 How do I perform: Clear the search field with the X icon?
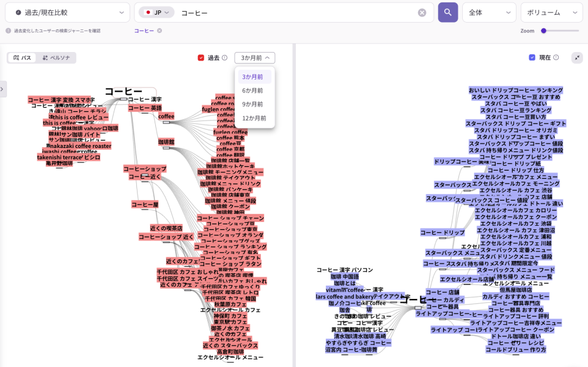pyautogui.click(x=422, y=12)
